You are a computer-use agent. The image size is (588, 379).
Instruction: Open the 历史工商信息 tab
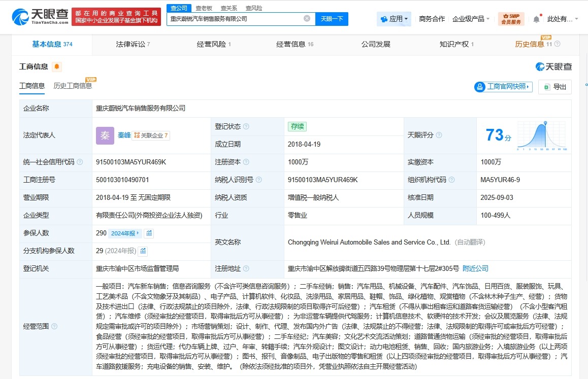coord(72,86)
